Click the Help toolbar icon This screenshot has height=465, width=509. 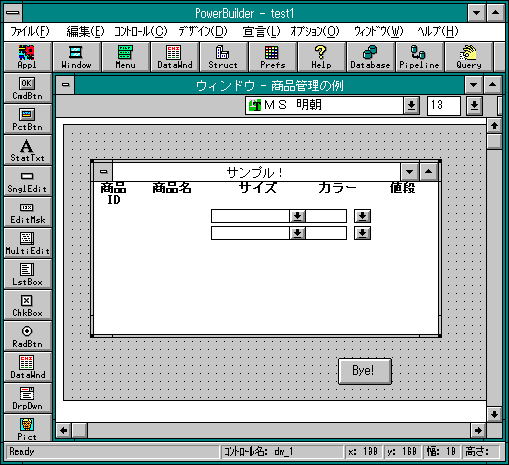pos(321,57)
